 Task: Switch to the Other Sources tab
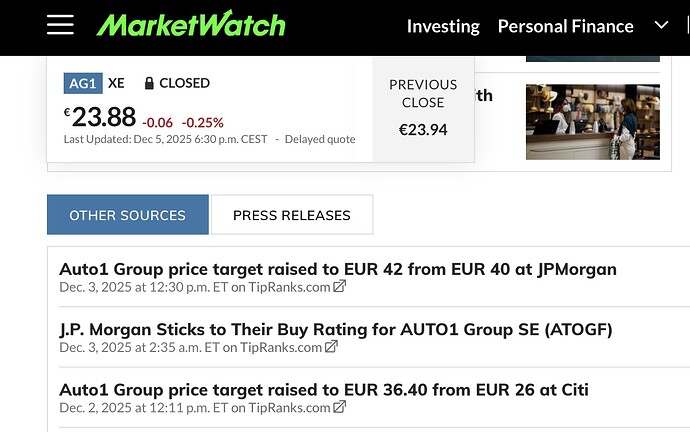click(x=127, y=215)
